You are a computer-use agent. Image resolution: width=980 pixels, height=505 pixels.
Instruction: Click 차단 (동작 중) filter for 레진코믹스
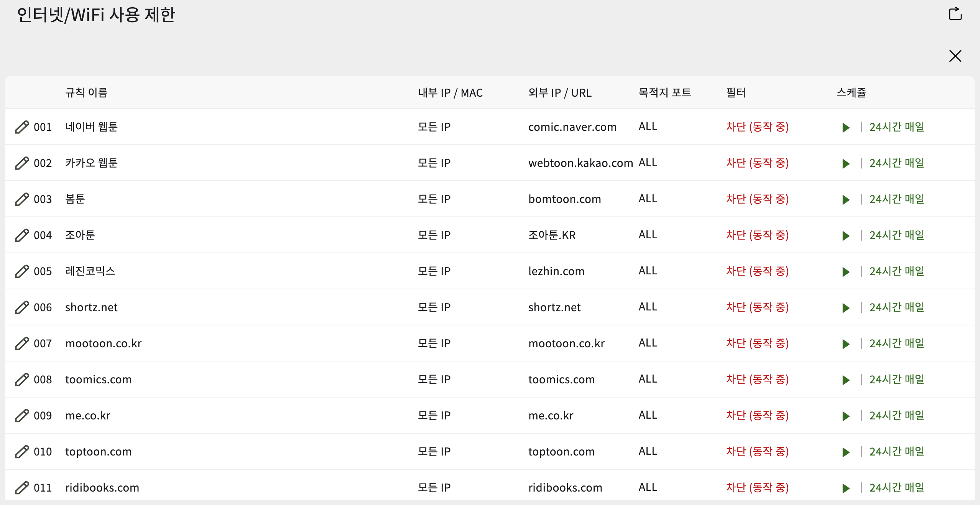pyautogui.click(x=757, y=271)
